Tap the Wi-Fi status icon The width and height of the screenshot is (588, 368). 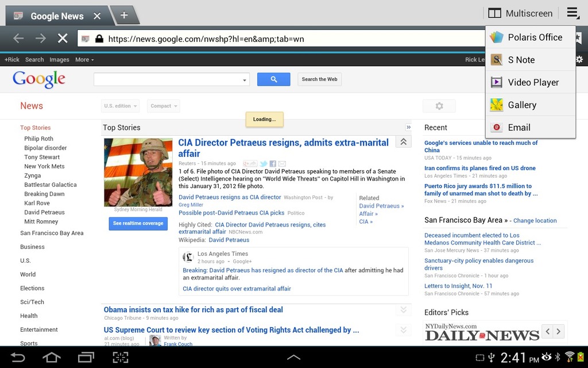tap(569, 356)
